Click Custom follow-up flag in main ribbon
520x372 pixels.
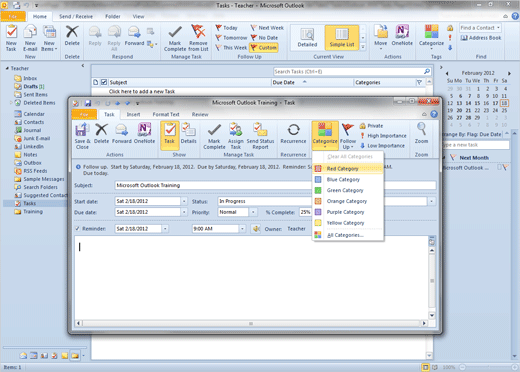[264, 48]
